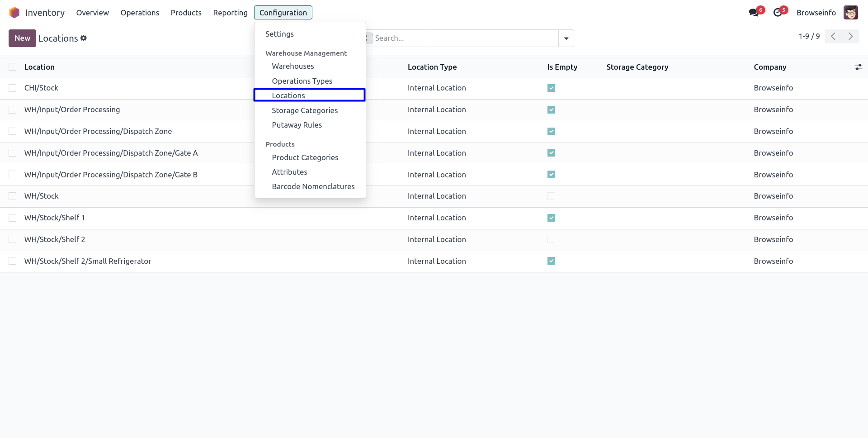Click the New button

tap(22, 38)
